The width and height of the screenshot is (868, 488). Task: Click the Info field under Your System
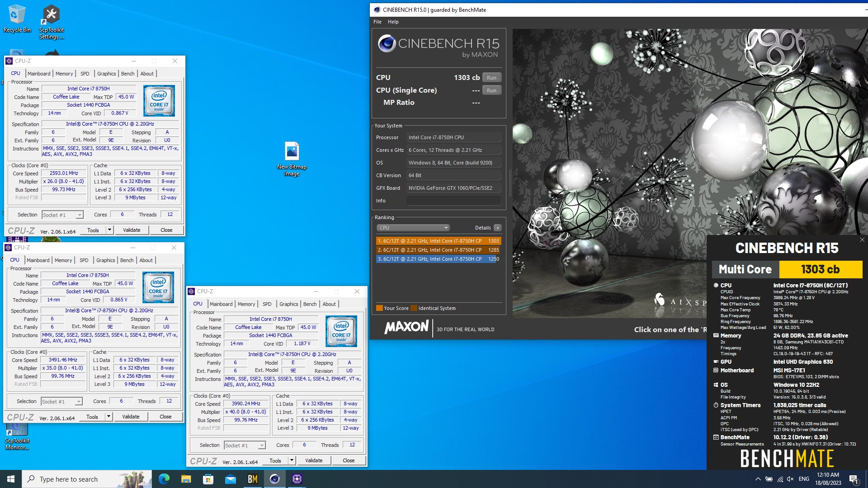point(454,201)
